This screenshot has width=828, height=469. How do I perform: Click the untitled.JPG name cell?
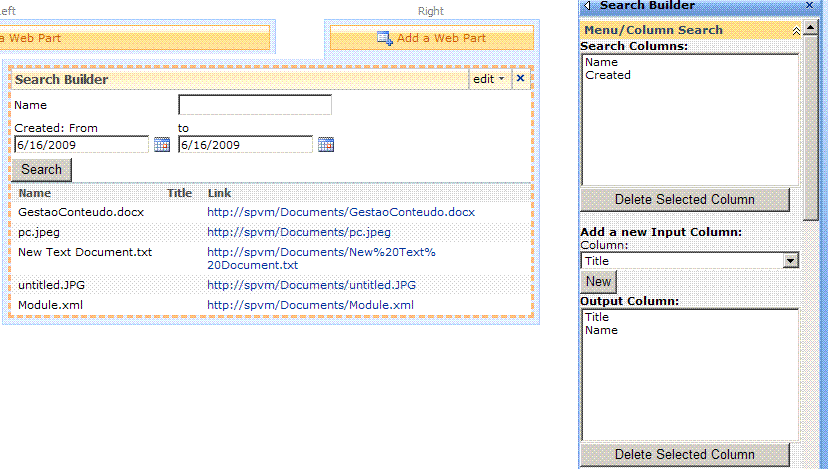tap(51, 285)
